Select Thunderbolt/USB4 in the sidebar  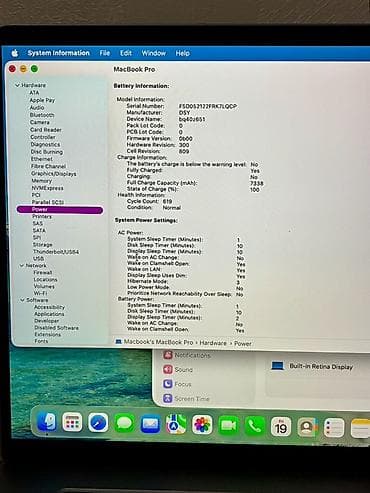[56, 252]
